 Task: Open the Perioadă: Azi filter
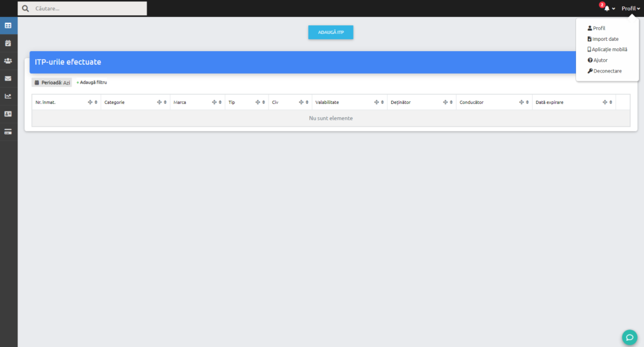[x=52, y=82]
